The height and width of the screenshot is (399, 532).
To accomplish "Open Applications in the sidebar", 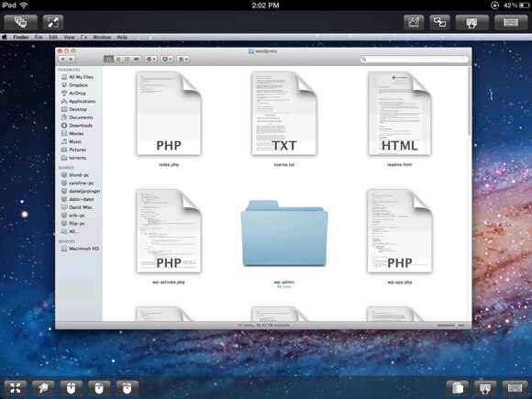I will tap(83, 102).
